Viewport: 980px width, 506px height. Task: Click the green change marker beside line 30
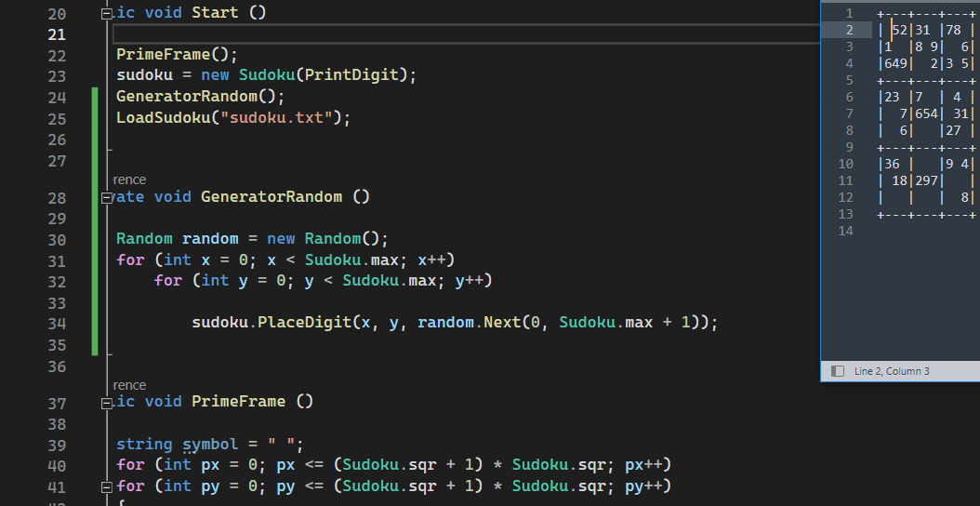[x=95, y=240]
